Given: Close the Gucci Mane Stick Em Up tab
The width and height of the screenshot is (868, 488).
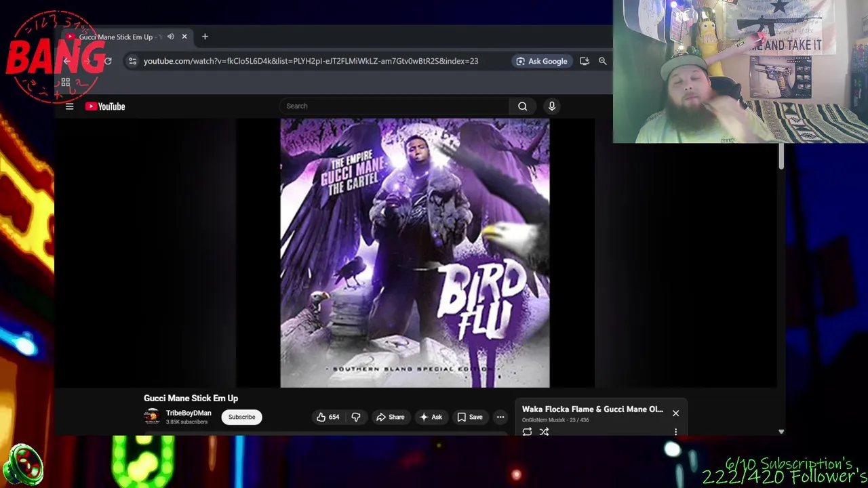Looking at the screenshot, I should pos(184,37).
